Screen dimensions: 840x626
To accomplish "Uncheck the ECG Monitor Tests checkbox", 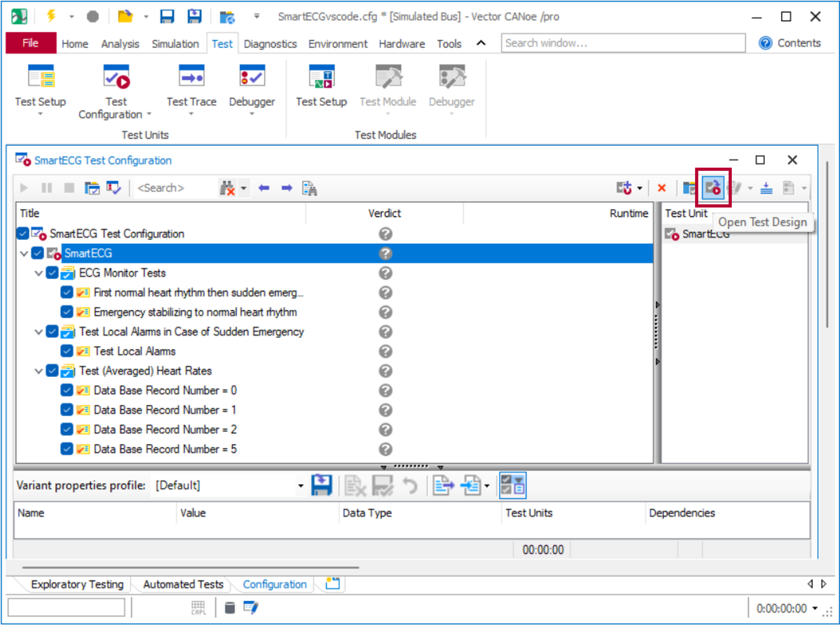I will (52, 273).
